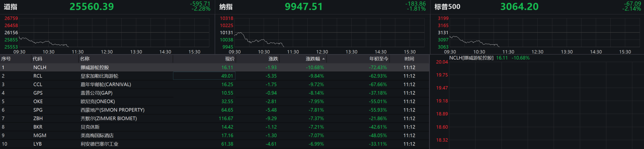Click stock name 利安德巴塞尔工业

pos(99,144)
